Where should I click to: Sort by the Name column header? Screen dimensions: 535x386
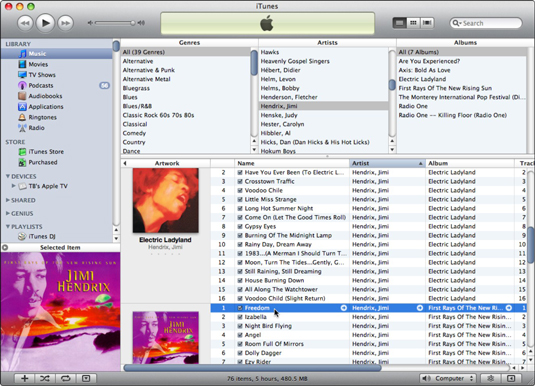tap(292, 163)
